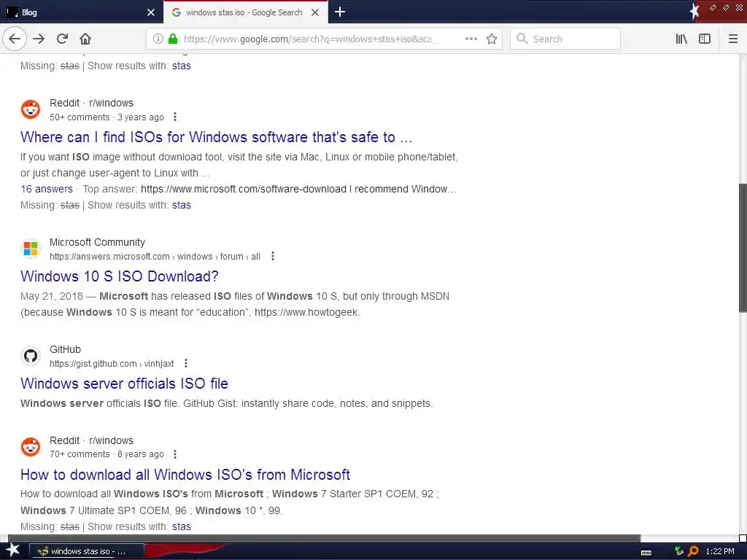Viewport: 747px width, 560px height.
Task: Reload the current Google search page
Action: (x=62, y=39)
